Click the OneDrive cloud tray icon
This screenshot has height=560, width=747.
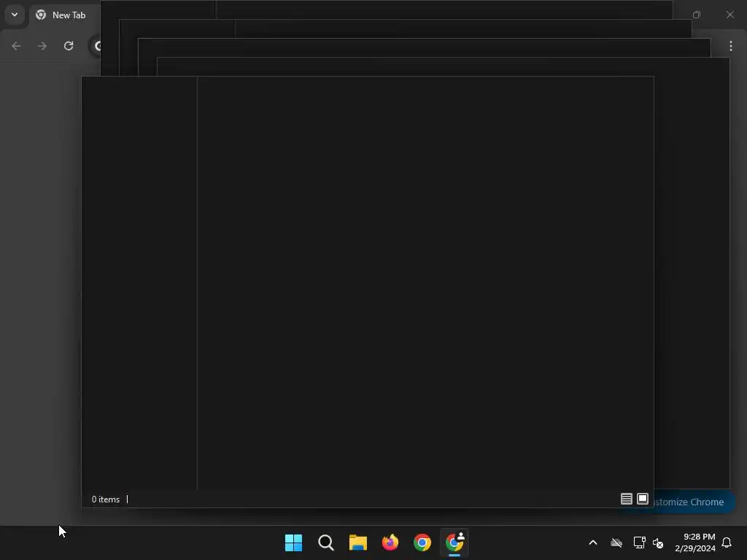pos(616,542)
